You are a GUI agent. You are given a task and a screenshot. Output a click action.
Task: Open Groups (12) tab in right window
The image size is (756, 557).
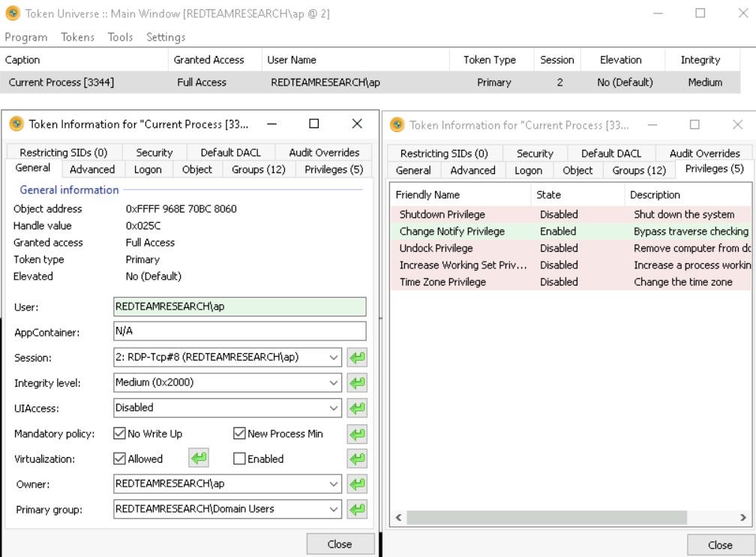639,171
